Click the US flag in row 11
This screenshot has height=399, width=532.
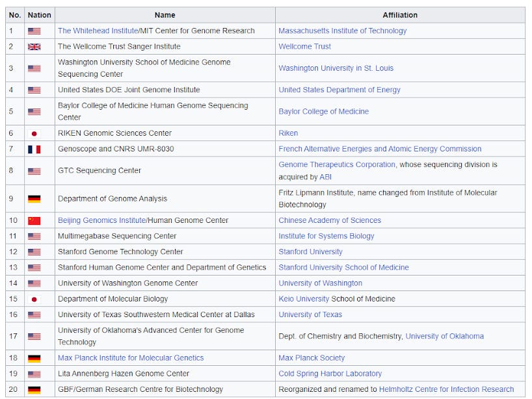[34, 237]
